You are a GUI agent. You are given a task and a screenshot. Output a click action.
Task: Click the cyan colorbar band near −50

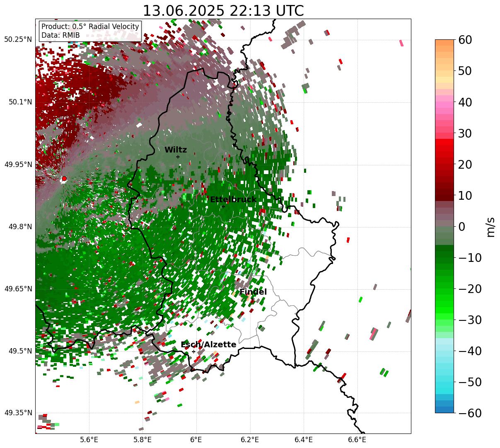pos(444,382)
